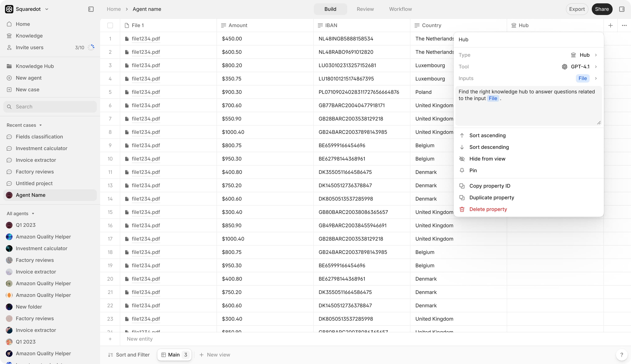Viewport: 631px width, 364px height.
Task: Click the Knowledge Hub folder icon
Action: pyautogui.click(x=9, y=66)
